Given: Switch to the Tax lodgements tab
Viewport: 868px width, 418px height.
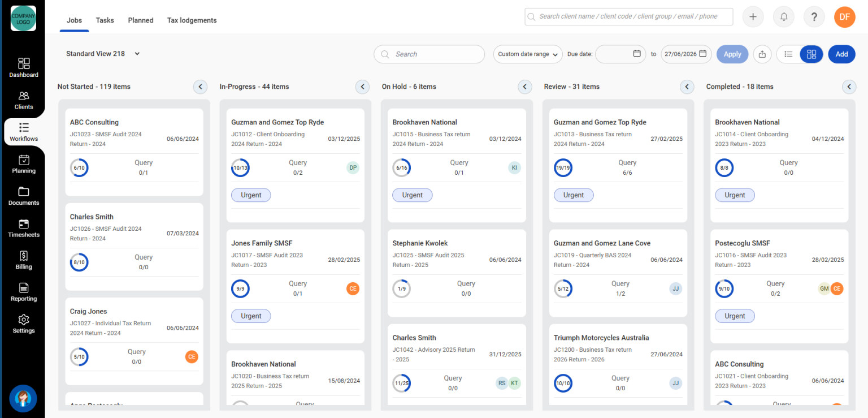Looking at the screenshot, I should (x=192, y=20).
